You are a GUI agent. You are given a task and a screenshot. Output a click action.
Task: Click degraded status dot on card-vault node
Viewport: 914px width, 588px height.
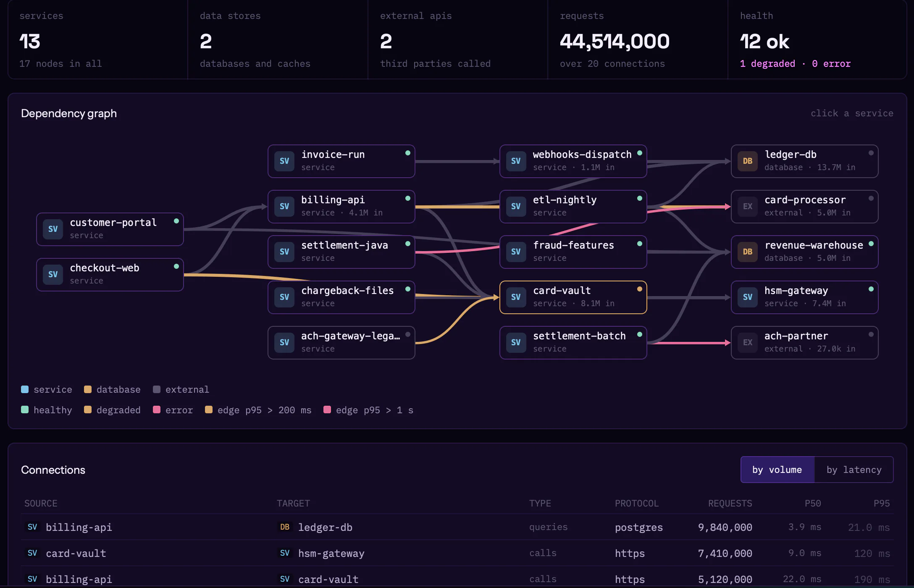point(640,289)
